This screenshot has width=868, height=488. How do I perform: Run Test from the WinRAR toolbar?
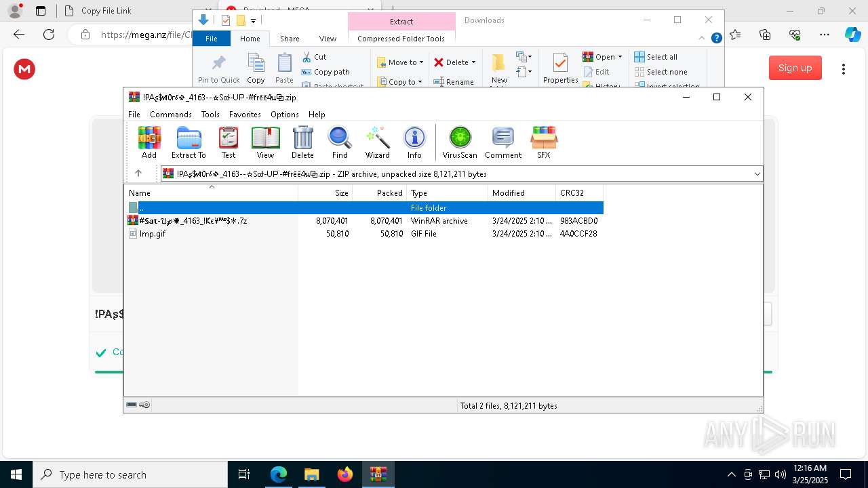pos(229,142)
